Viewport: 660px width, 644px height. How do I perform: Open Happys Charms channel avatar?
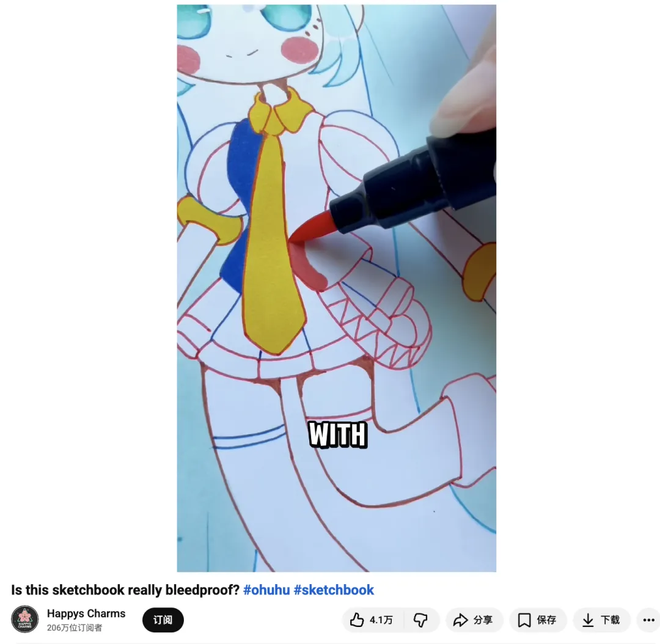click(x=25, y=619)
